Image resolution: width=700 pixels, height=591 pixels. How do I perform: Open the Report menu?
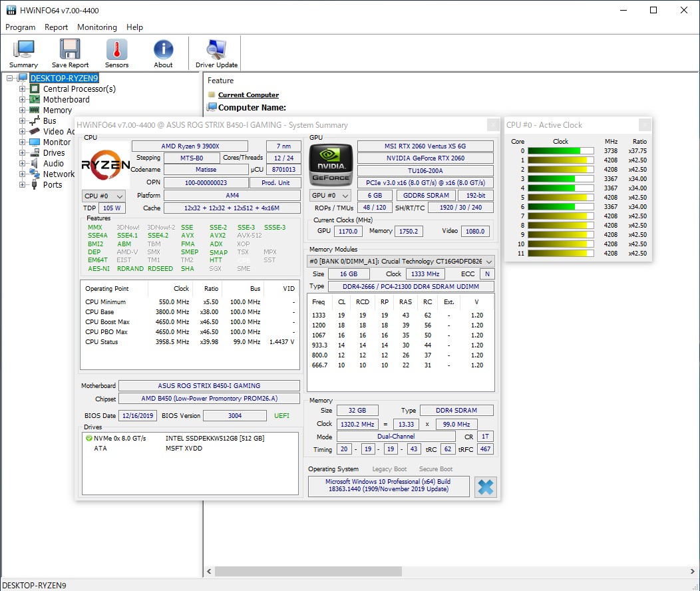pyautogui.click(x=56, y=27)
